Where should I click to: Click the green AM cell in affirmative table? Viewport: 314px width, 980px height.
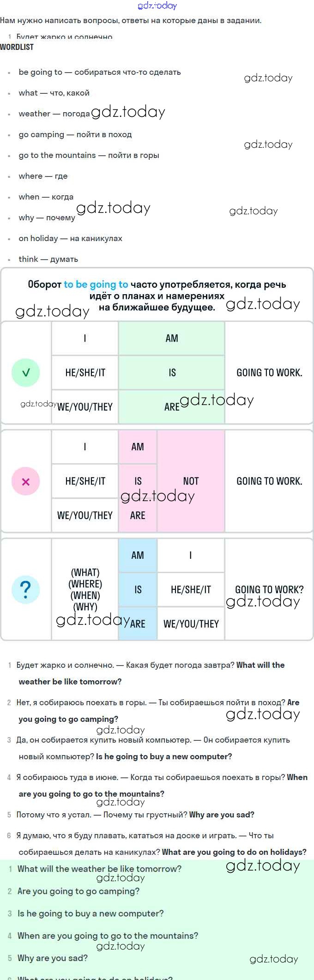(172, 339)
